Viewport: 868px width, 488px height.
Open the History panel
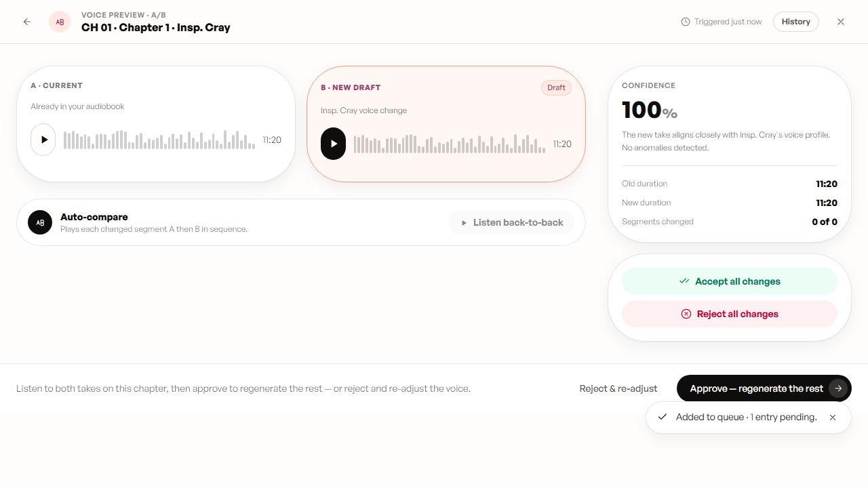point(796,22)
